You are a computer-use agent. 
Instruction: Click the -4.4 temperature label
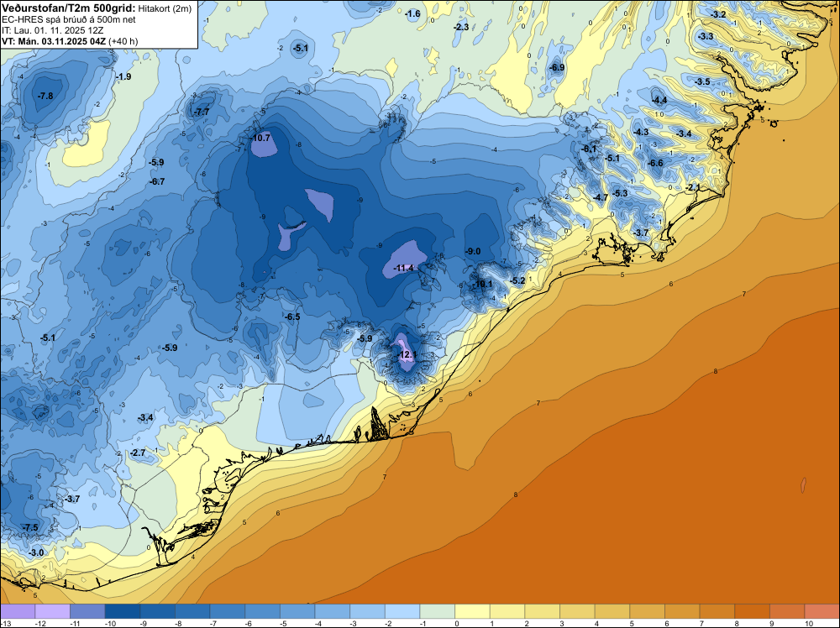[659, 100]
